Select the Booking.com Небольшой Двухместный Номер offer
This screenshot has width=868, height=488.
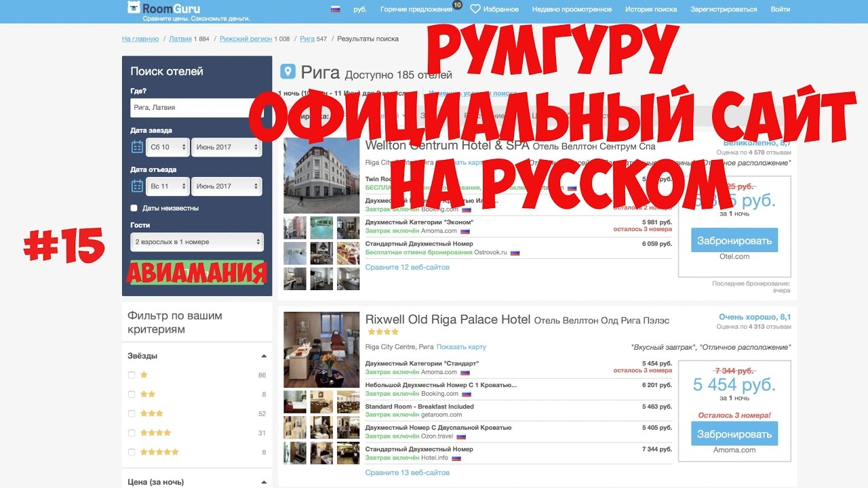point(518,389)
